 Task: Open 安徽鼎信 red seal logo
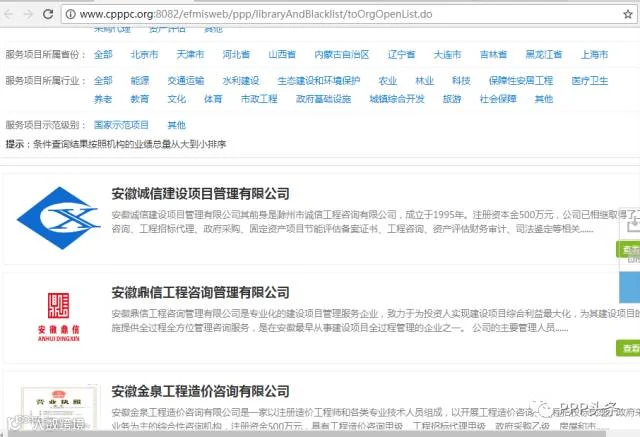59,317
